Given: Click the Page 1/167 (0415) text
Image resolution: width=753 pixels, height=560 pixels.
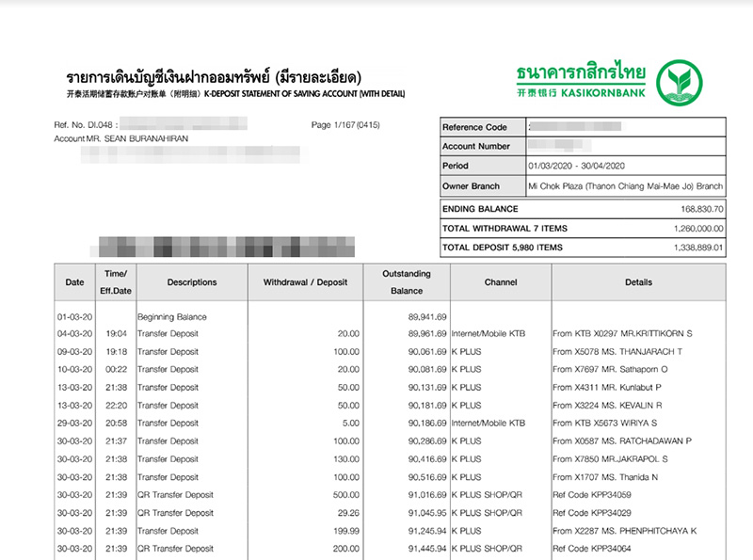Looking at the screenshot, I should [x=345, y=125].
